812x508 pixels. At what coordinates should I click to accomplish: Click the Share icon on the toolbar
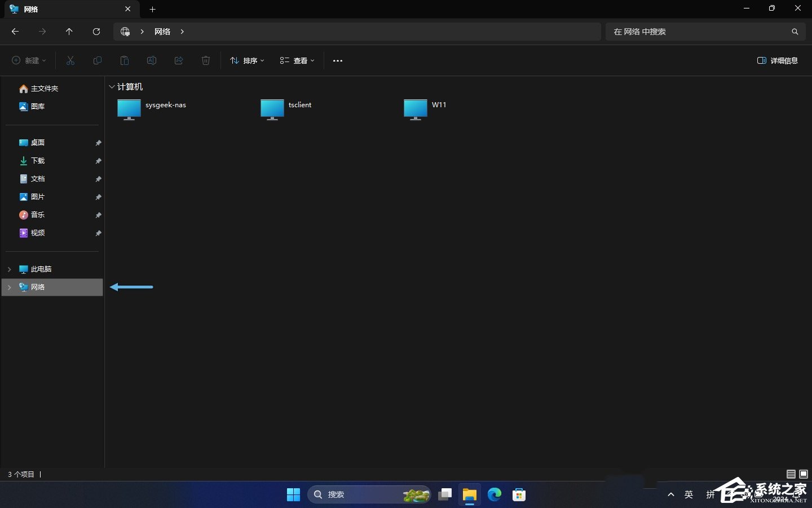point(179,60)
